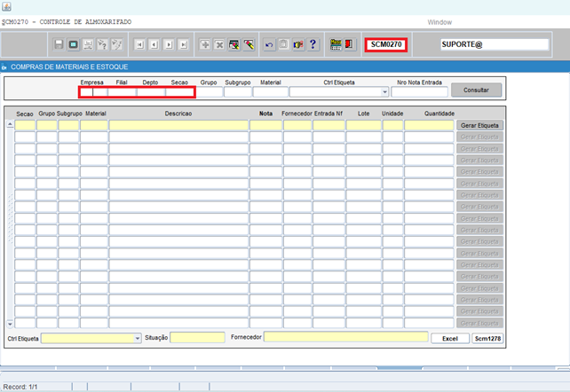Click the Java icon in title bar

coord(6,6)
